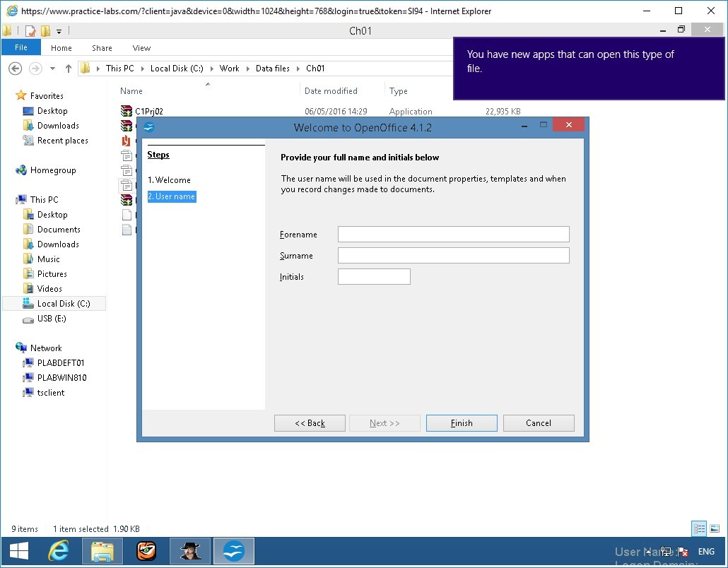Switch to large icons view in status bar
This screenshot has width=728, height=568.
pos(715,528)
